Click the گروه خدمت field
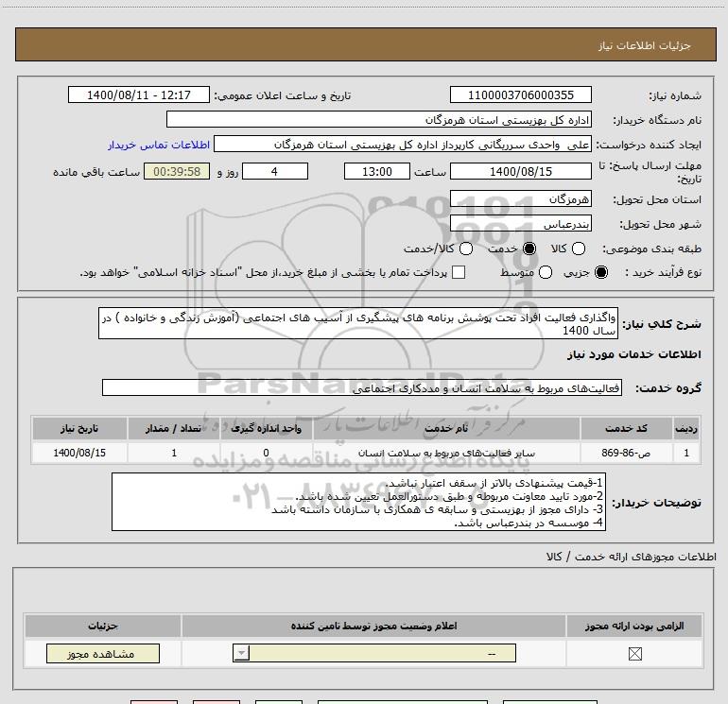728x704 pixels. click(362, 388)
